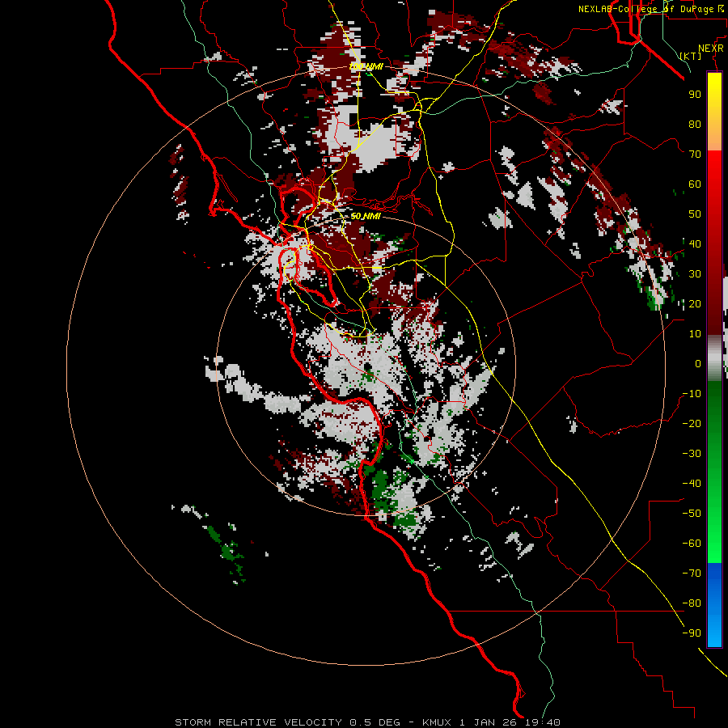Screen dimensions: 728x728
Task: Click the 100 NMI range ring label
Action: point(366,66)
